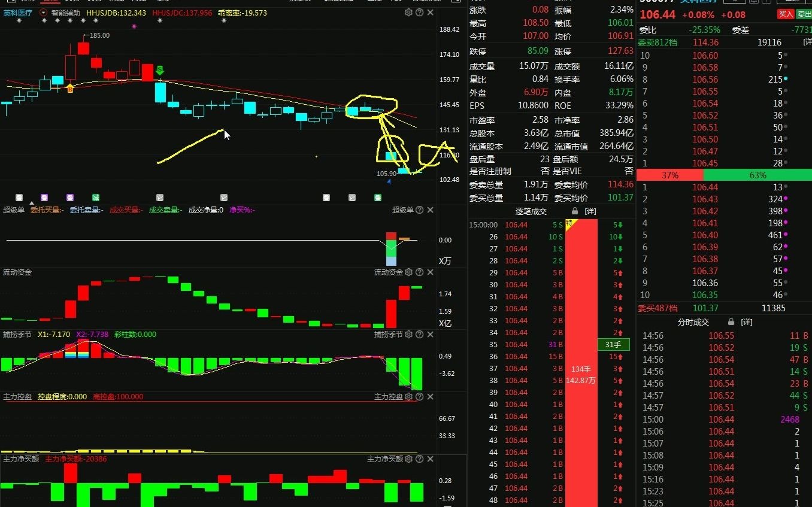This screenshot has height=507, width=812.
Task: Click the 委卖812档 header row label
Action: (658, 42)
